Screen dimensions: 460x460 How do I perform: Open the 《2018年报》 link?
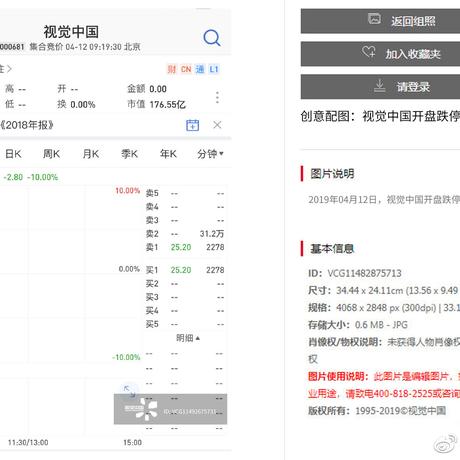(27, 125)
